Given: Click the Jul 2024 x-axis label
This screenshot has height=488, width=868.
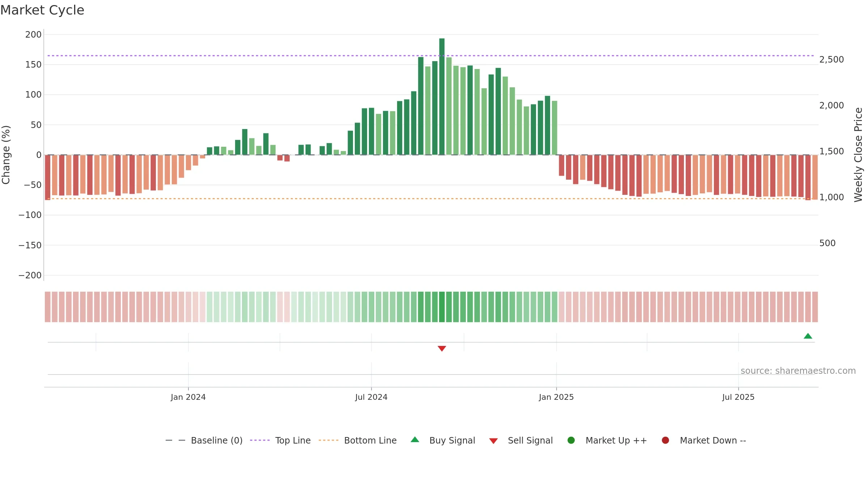Looking at the screenshot, I should (371, 397).
